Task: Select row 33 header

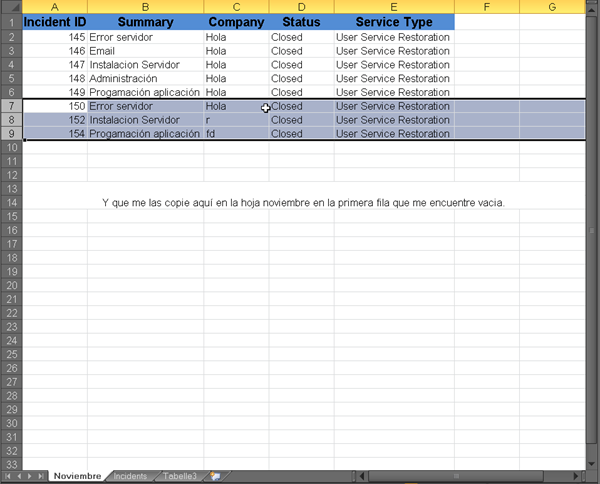Action: (x=11, y=464)
